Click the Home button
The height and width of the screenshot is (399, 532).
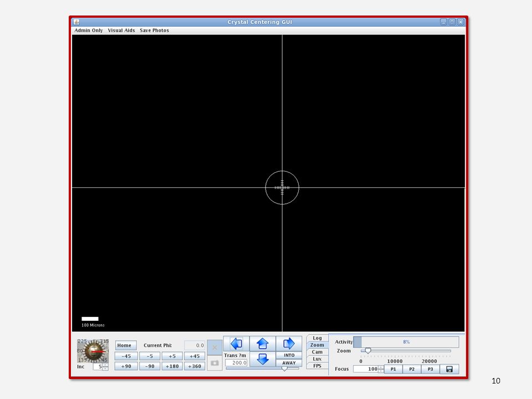pos(126,345)
